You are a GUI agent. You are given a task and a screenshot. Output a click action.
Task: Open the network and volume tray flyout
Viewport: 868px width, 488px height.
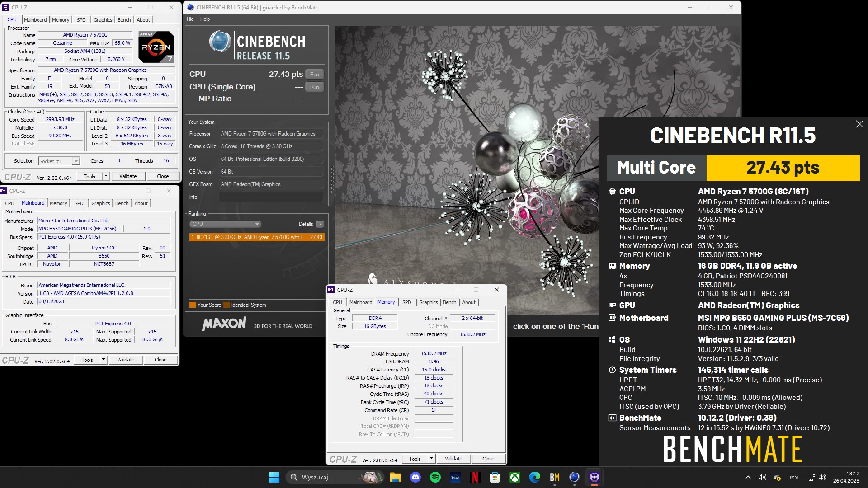point(816,477)
